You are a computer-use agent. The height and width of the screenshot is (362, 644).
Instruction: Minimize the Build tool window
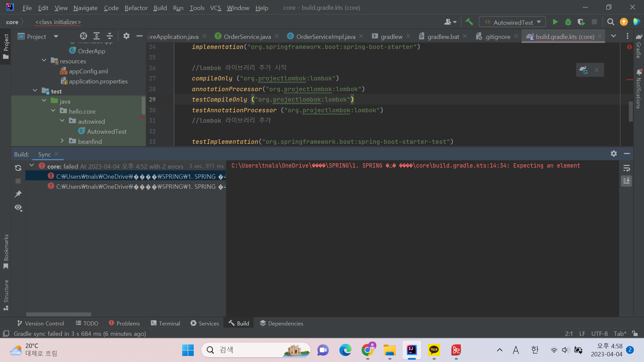627,154
